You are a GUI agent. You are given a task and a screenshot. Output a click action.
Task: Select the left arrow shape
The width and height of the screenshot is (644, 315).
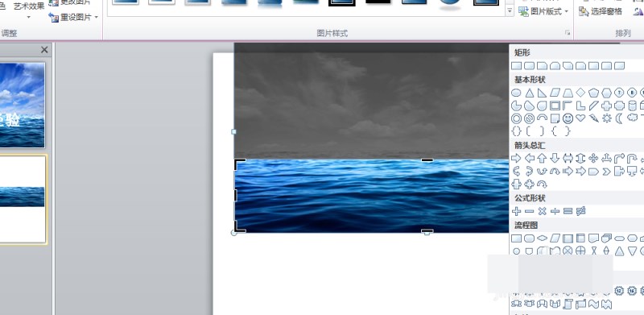(530, 158)
